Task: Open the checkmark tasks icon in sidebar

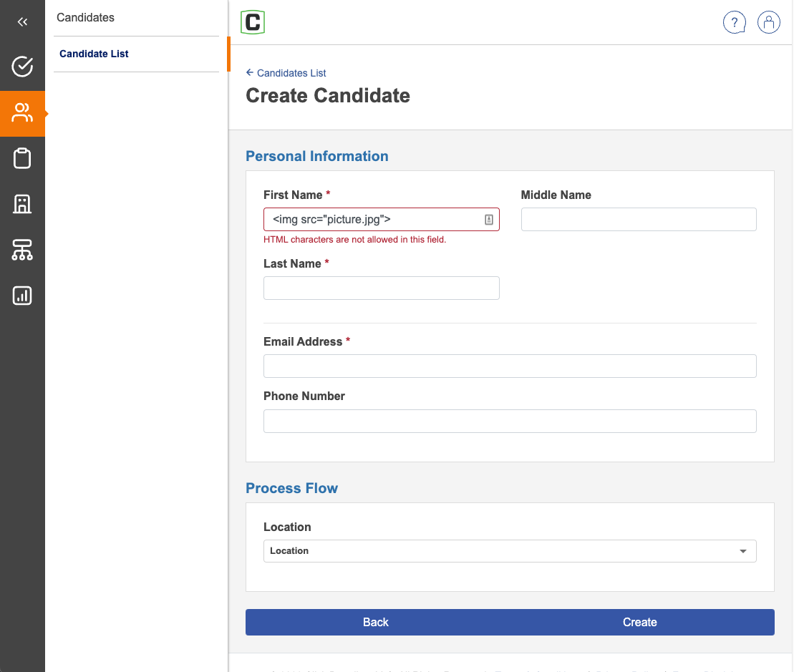Action: click(22, 67)
